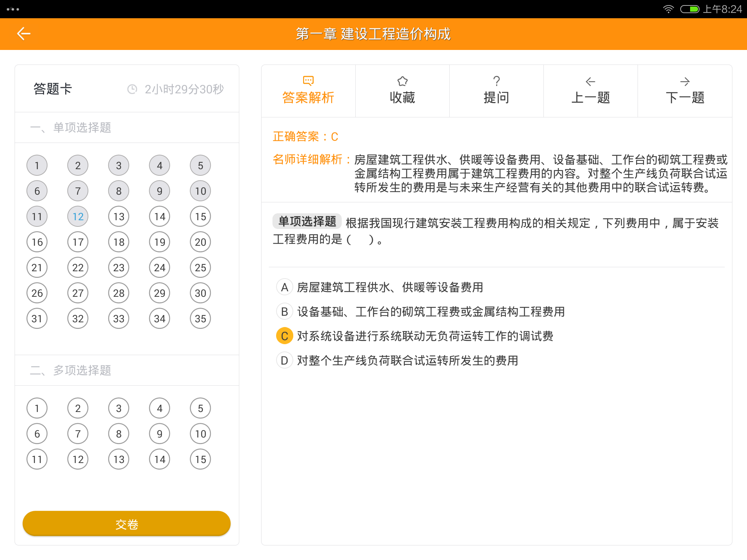Open the 答案解析 answer analysis tab
Image resolution: width=747 pixels, height=560 pixels.
point(308,91)
